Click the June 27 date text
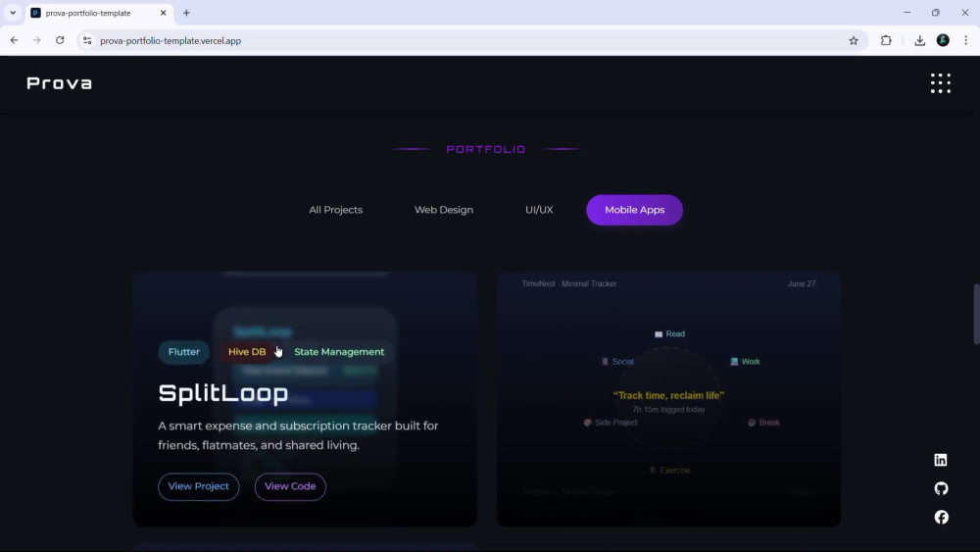Screen dimensions: 980x552 point(802,283)
